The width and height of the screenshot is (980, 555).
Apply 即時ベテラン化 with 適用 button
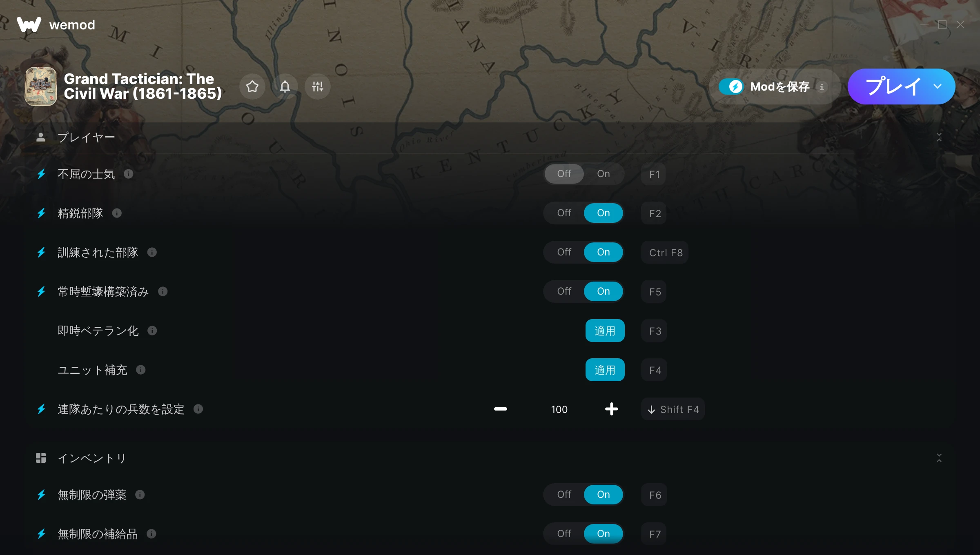(x=605, y=331)
